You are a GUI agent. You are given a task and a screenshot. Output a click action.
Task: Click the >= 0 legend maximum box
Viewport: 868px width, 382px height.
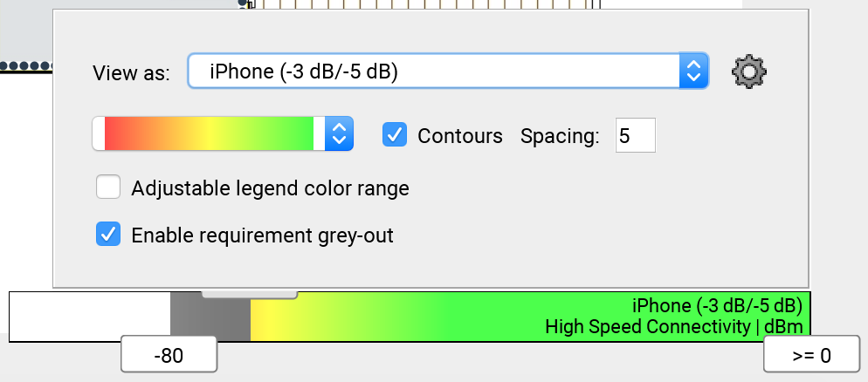pos(811,354)
